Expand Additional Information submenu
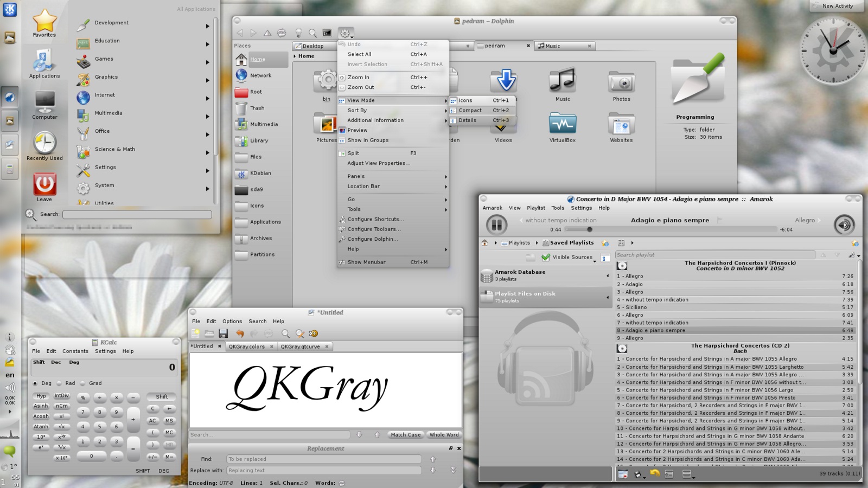This screenshot has height=488, width=868. 393,120
